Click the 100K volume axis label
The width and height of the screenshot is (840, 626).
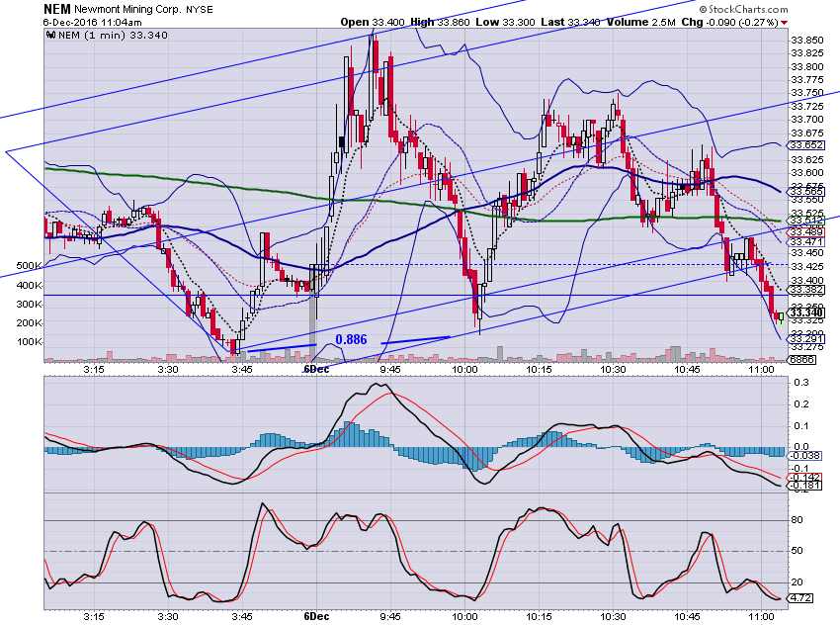pyautogui.click(x=29, y=341)
